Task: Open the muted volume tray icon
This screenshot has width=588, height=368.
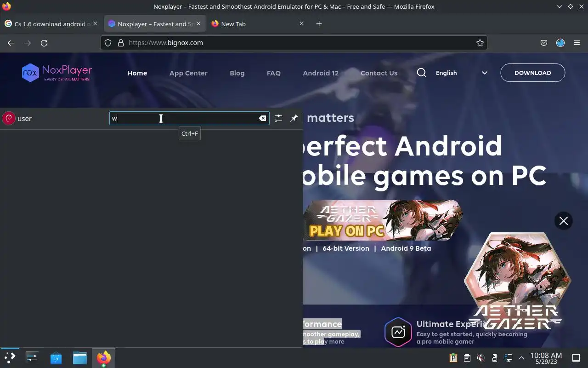Action: coord(481,358)
